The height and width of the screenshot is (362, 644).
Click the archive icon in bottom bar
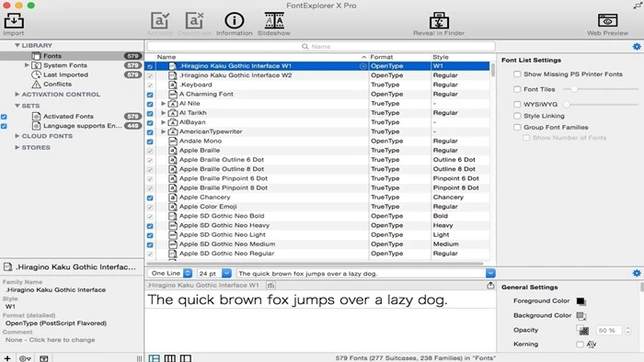click(44, 358)
